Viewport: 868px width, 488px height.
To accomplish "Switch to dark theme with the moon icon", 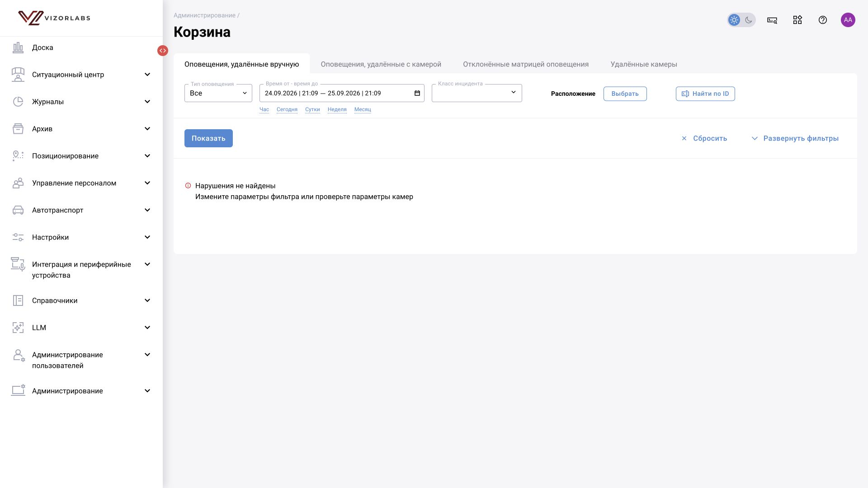I will (749, 20).
